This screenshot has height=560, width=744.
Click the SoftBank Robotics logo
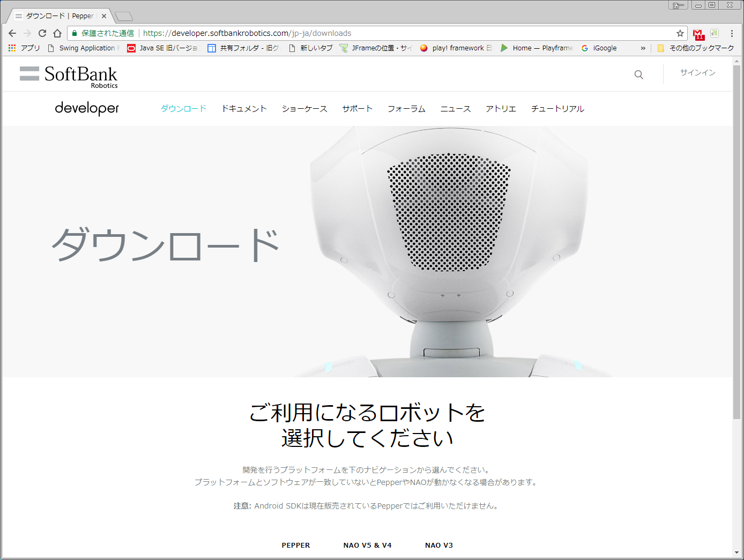(69, 76)
